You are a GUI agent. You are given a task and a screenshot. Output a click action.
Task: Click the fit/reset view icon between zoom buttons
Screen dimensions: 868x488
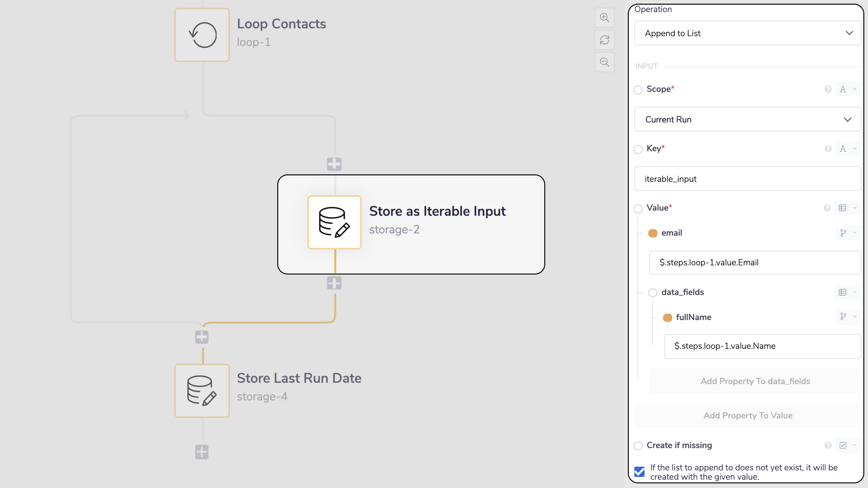point(604,40)
